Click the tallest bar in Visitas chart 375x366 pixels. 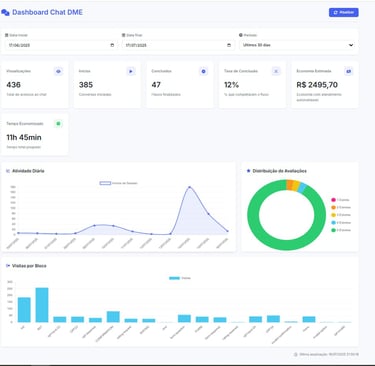click(x=42, y=305)
